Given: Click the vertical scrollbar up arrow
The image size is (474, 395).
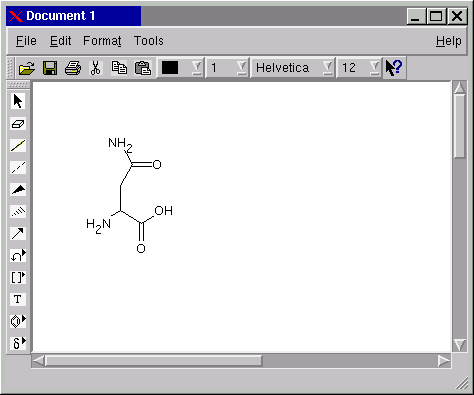Looking at the screenshot, I should [x=460, y=88].
